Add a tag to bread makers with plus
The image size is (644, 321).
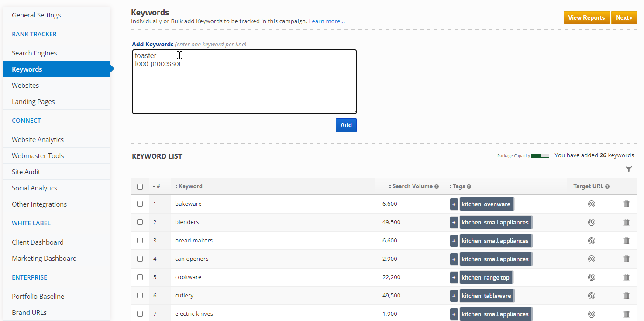tap(454, 241)
